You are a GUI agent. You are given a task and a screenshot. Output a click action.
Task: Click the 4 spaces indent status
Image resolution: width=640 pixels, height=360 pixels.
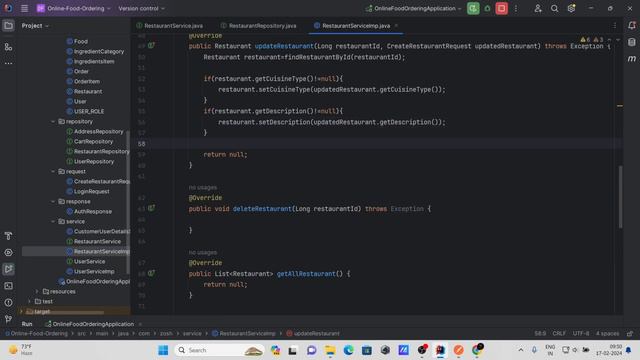[607, 333]
